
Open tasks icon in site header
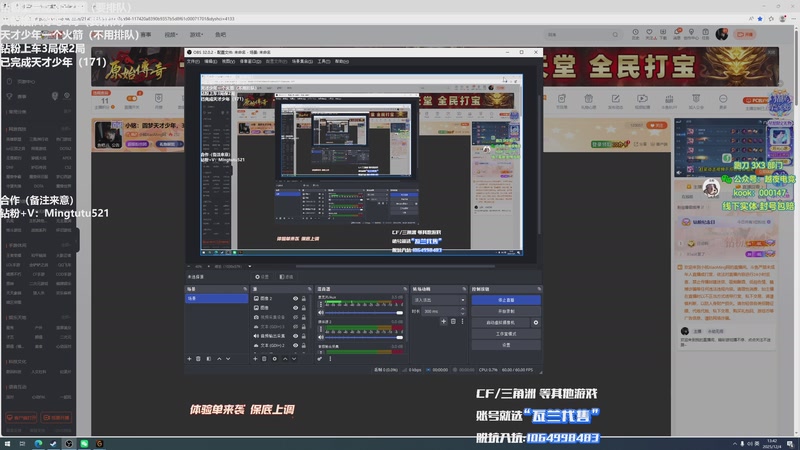pyautogui.click(x=705, y=33)
